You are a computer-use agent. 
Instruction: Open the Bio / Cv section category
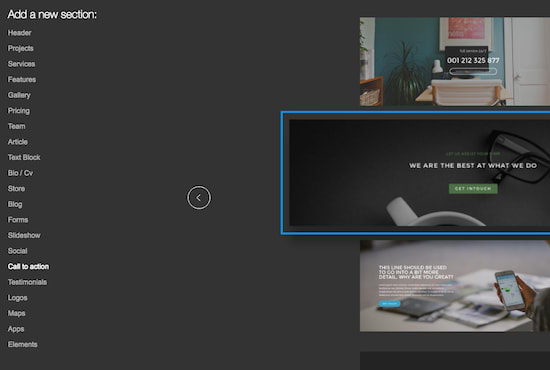tap(20, 173)
